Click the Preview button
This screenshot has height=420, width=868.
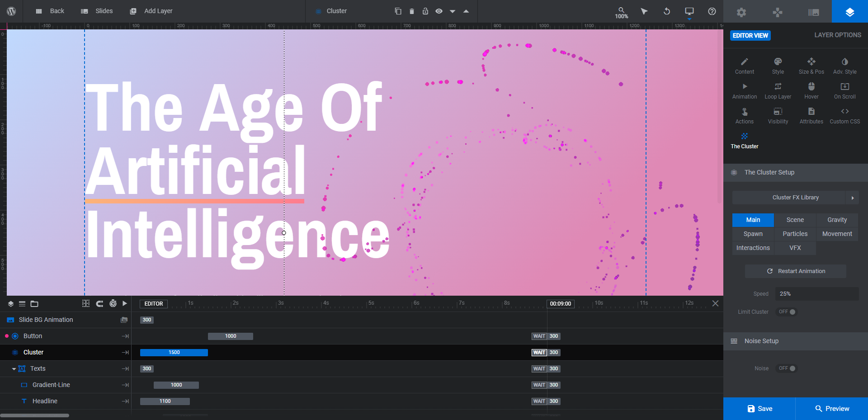tap(832, 409)
